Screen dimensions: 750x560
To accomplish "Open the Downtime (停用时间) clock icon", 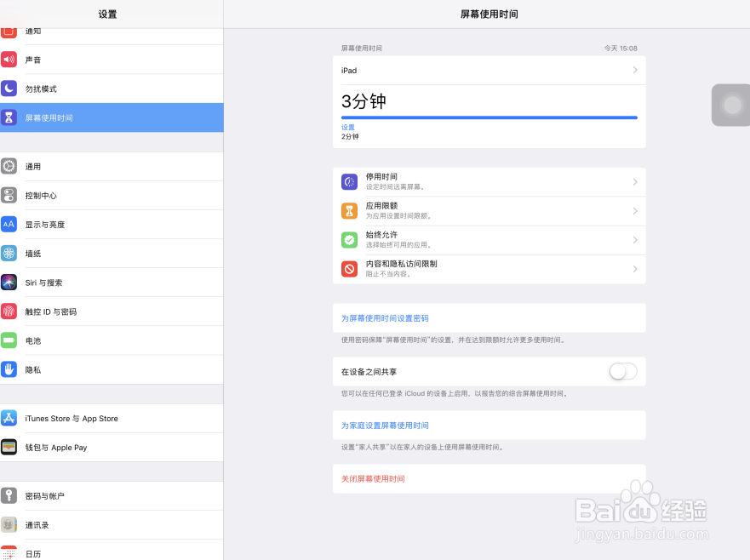I will [349, 182].
